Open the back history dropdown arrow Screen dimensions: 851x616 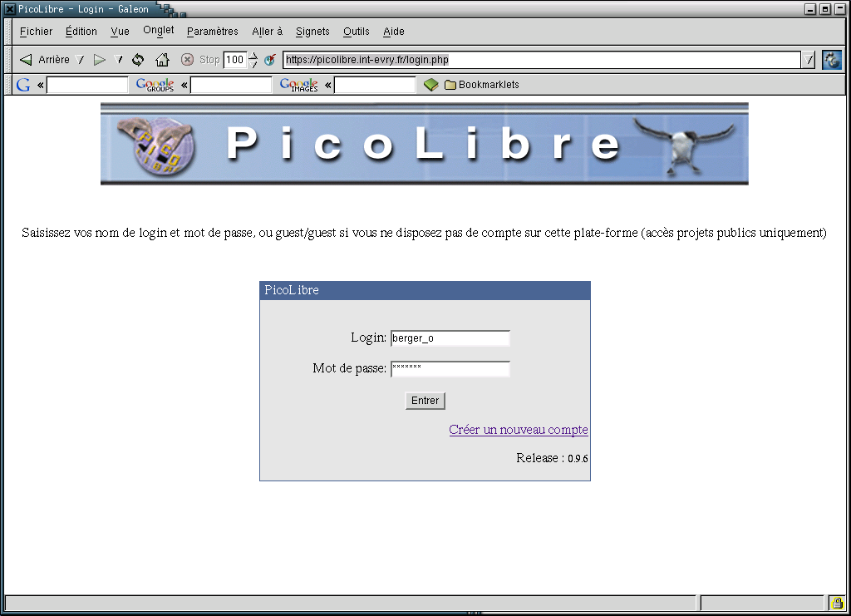[81, 60]
